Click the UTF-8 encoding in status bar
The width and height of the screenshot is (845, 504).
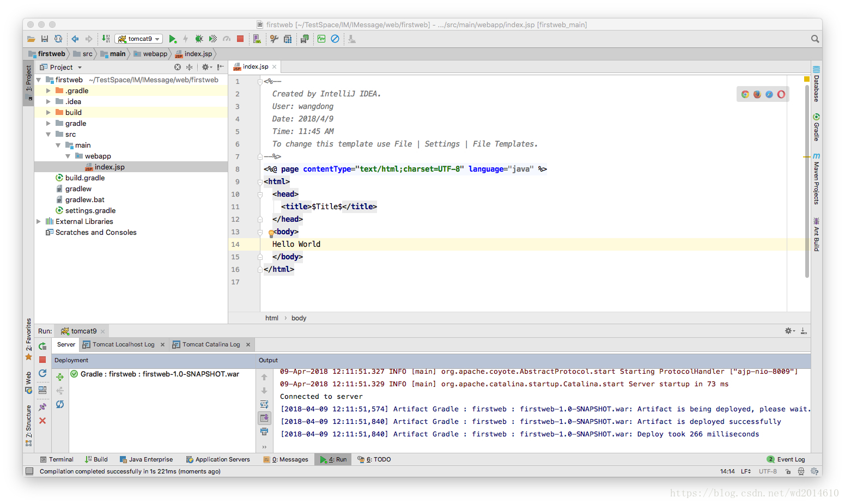coord(768,471)
